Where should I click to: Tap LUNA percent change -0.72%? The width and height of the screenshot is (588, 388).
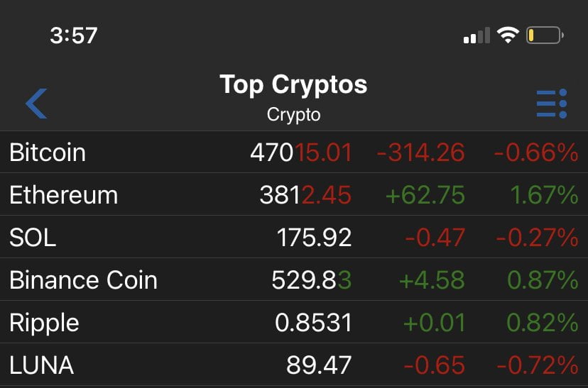point(537,365)
